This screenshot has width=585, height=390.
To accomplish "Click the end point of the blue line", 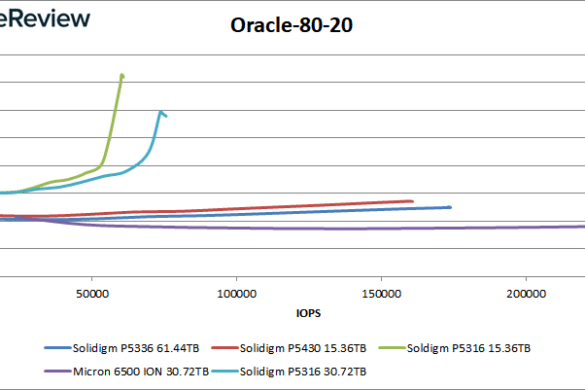I will click(450, 207).
